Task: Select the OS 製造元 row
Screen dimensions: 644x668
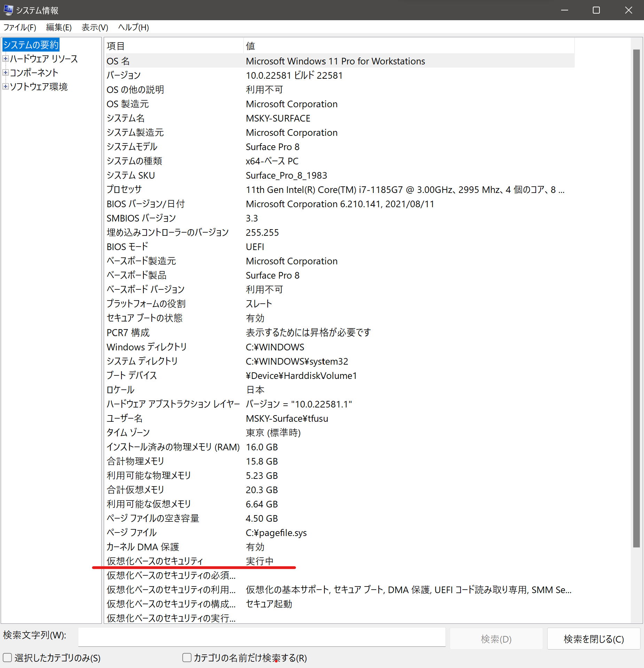Action: coord(339,104)
